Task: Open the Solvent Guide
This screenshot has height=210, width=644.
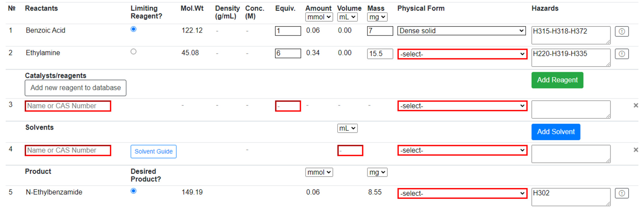Action: point(153,152)
